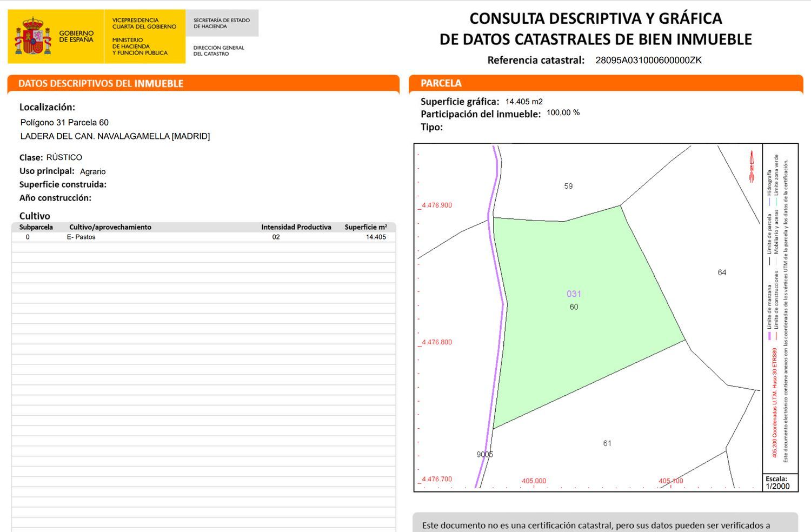Click the Spanish coat of arms emblem
This screenshot has width=811, height=532.
coord(33,36)
